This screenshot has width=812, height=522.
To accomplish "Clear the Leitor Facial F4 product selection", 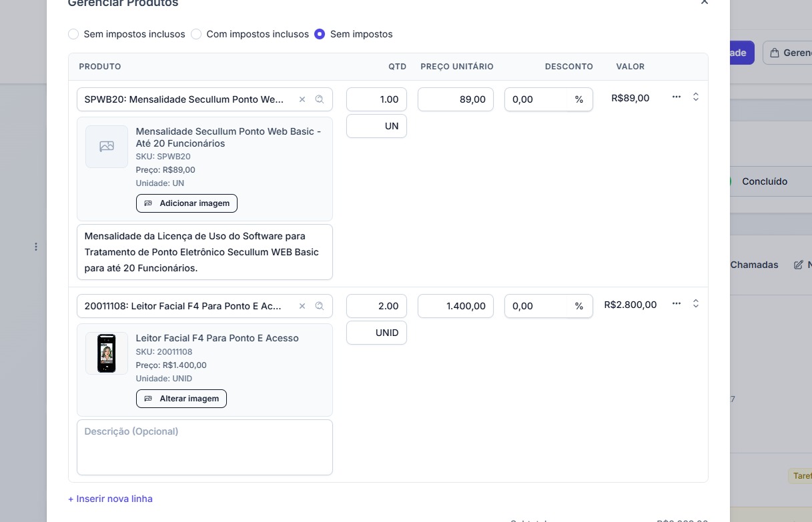I will click(x=302, y=307).
